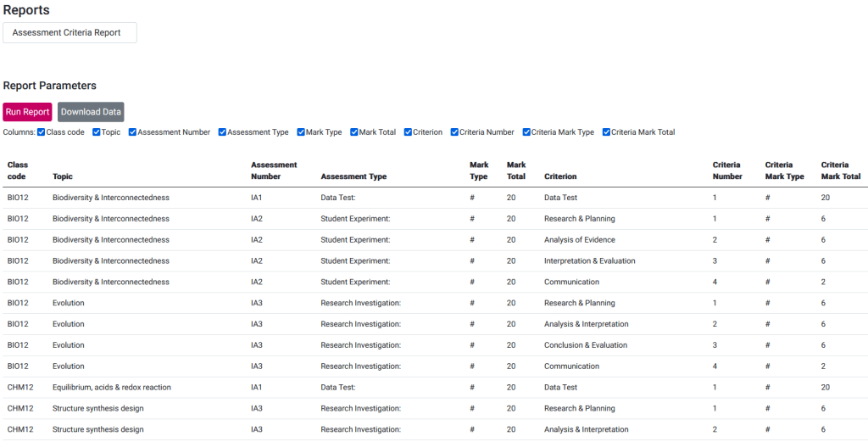Image resolution: width=868 pixels, height=442 pixels.
Task: Toggle the Criteria Mark Total checkbox
Action: click(x=607, y=132)
